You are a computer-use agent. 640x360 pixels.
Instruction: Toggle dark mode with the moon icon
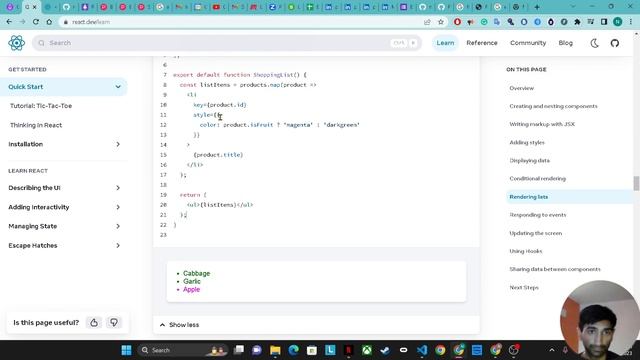coord(594,43)
